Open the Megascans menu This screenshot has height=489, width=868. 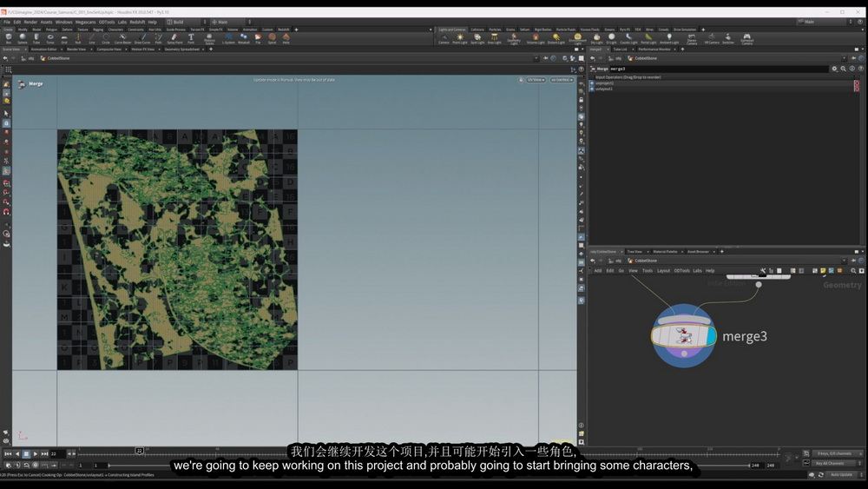[x=85, y=23]
